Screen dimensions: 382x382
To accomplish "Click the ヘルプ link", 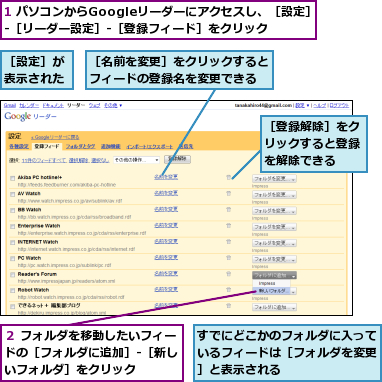I will click(319, 105).
